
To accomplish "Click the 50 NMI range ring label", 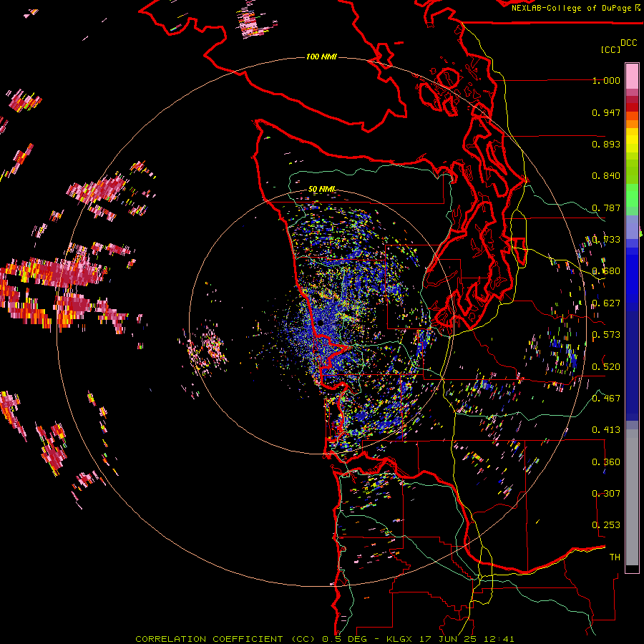I will [x=322, y=189].
